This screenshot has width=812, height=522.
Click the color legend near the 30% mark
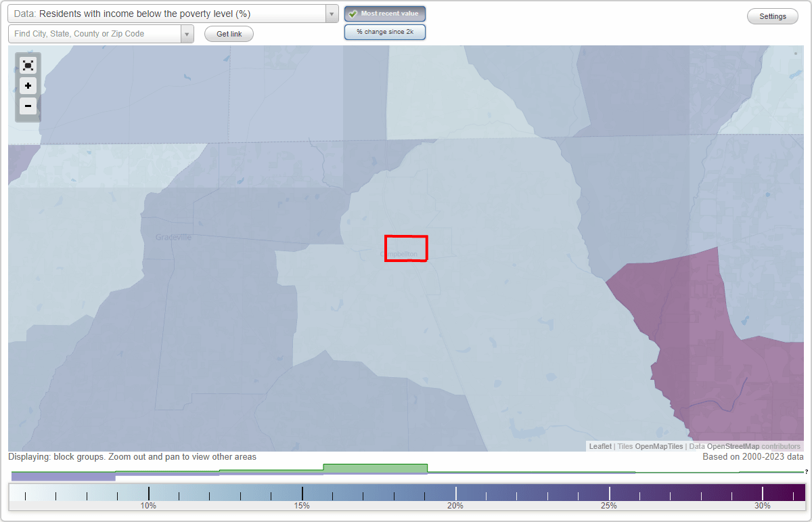(763, 490)
